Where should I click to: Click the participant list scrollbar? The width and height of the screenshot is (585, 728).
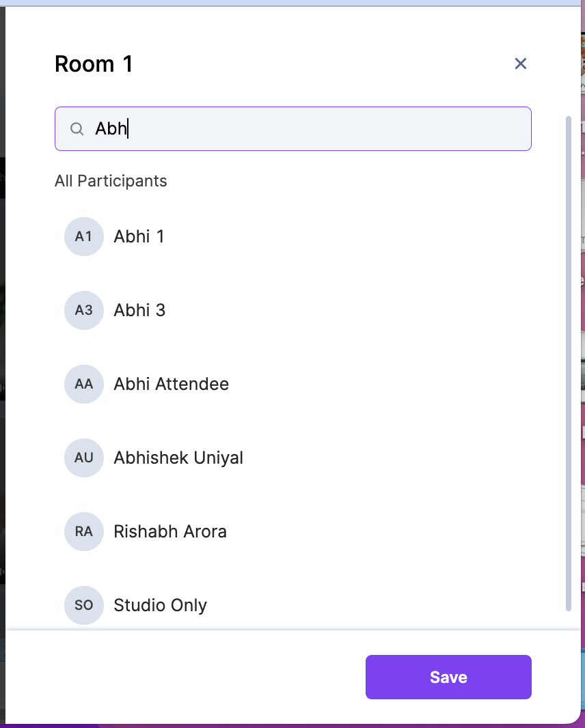tap(569, 362)
